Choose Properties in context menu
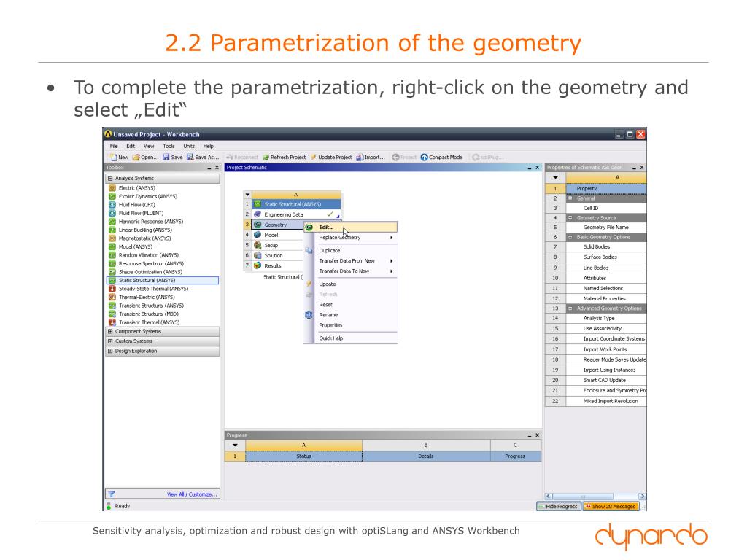 tap(351, 325)
